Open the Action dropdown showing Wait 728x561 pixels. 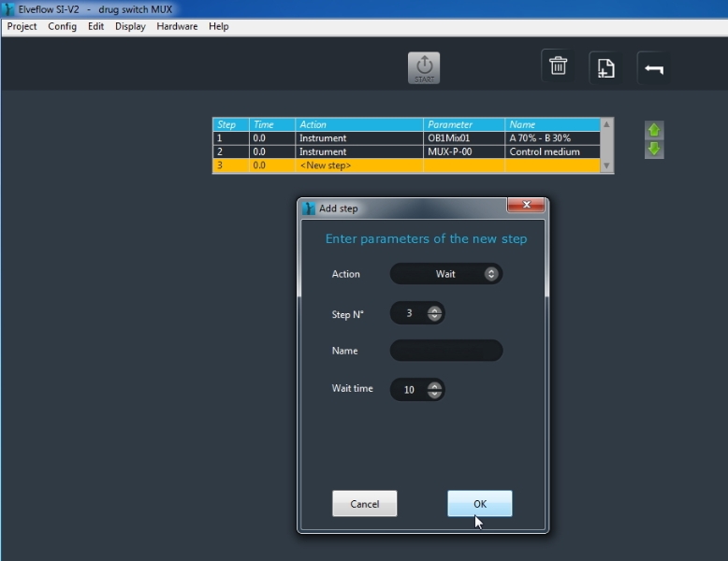click(446, 274)
